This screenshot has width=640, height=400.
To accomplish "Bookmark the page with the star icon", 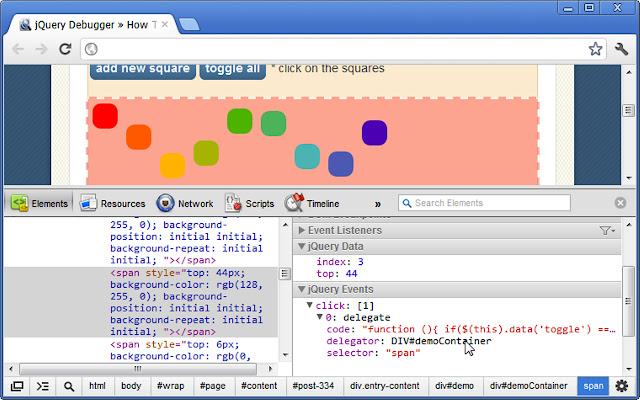I will click(x=595, y=48).
